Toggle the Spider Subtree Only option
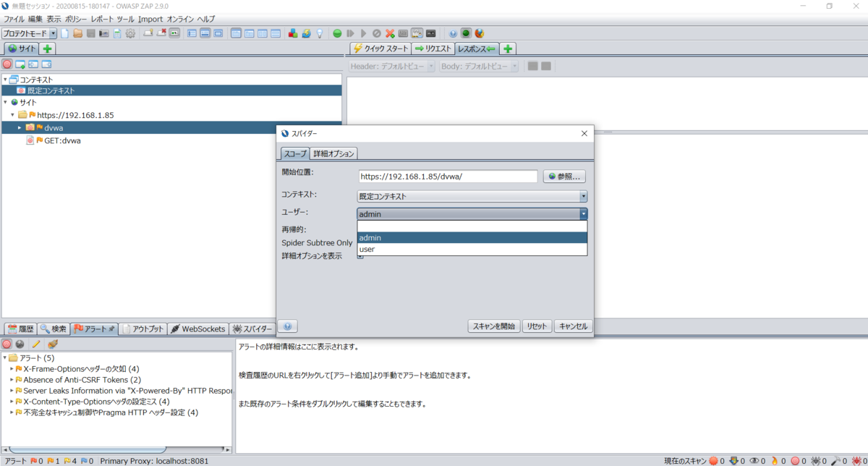868x466 pixels. 359,242
